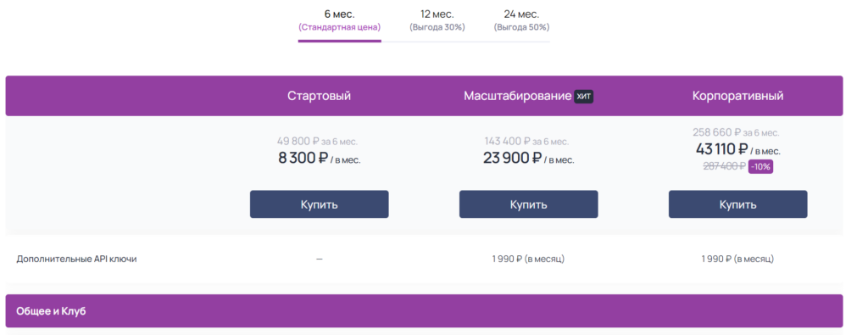Click the 43 110 ₽ monthly price
Screen dimensions: 868x335
click(x=722, y=149)
